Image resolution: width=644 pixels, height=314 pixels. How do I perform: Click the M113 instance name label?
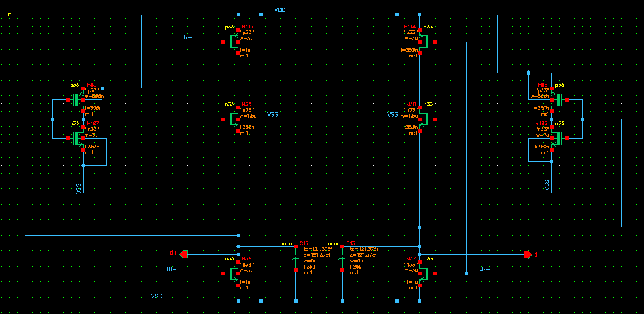tap(247, 27)
